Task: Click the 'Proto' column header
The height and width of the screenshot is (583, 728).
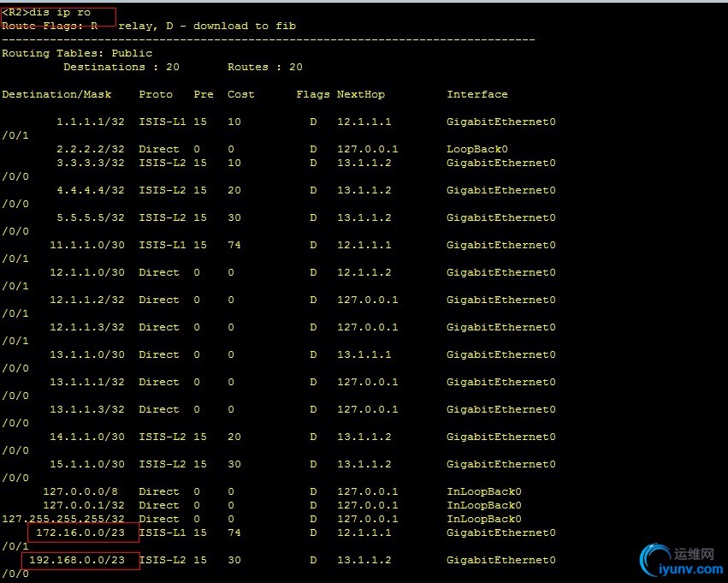Action: tap(156, 94)
